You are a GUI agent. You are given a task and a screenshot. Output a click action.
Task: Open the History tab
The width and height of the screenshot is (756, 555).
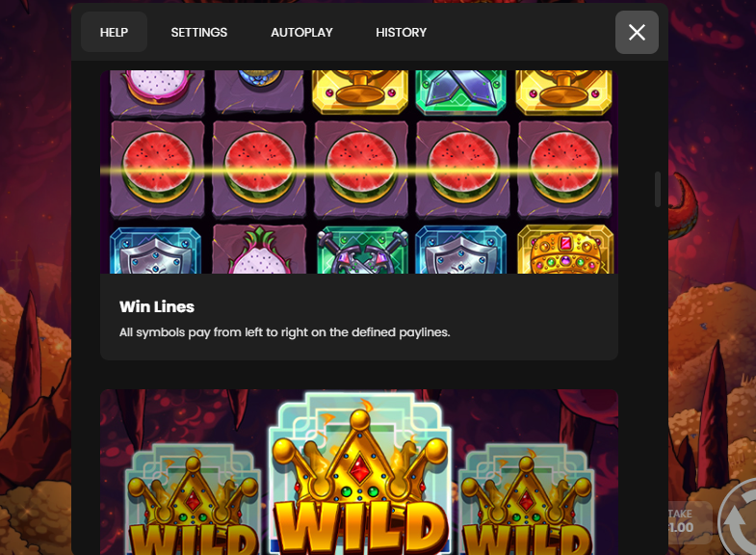point(402,33)
